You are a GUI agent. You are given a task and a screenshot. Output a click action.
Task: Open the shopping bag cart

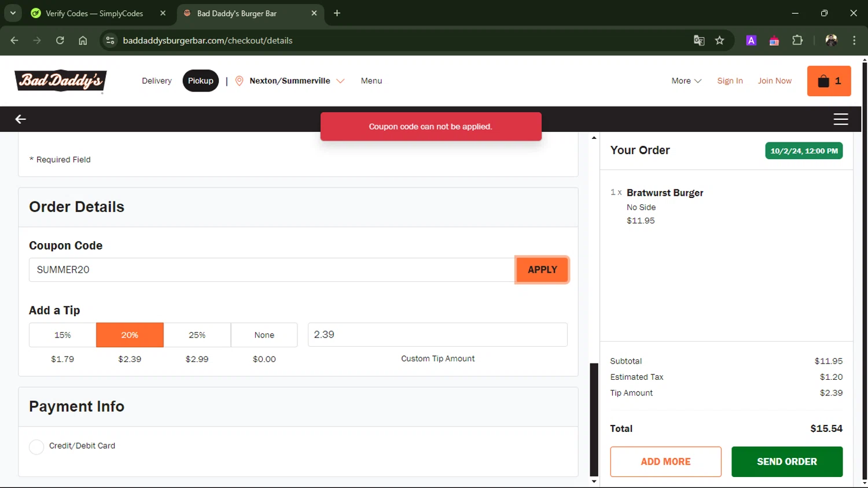coord(829,81)
